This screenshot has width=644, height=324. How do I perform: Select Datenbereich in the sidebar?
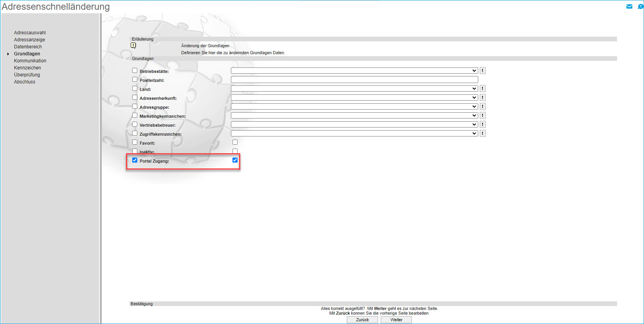tap(28, 47)
